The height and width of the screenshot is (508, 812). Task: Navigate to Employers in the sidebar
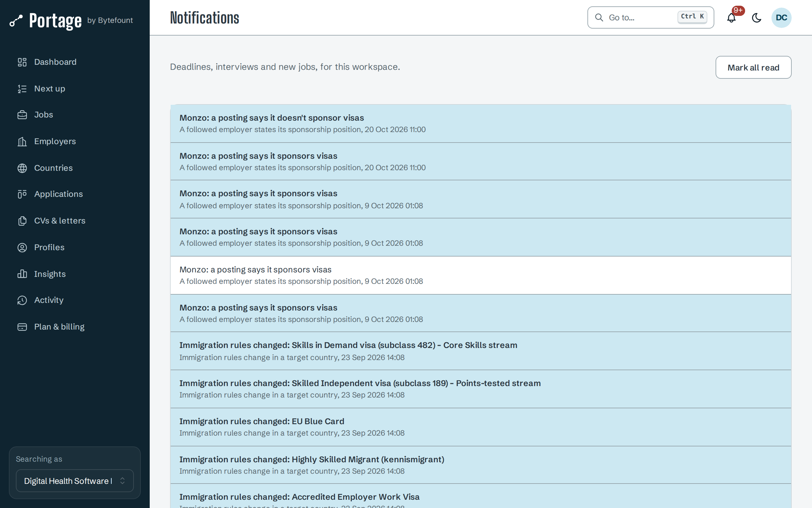(x=75, y=142)
